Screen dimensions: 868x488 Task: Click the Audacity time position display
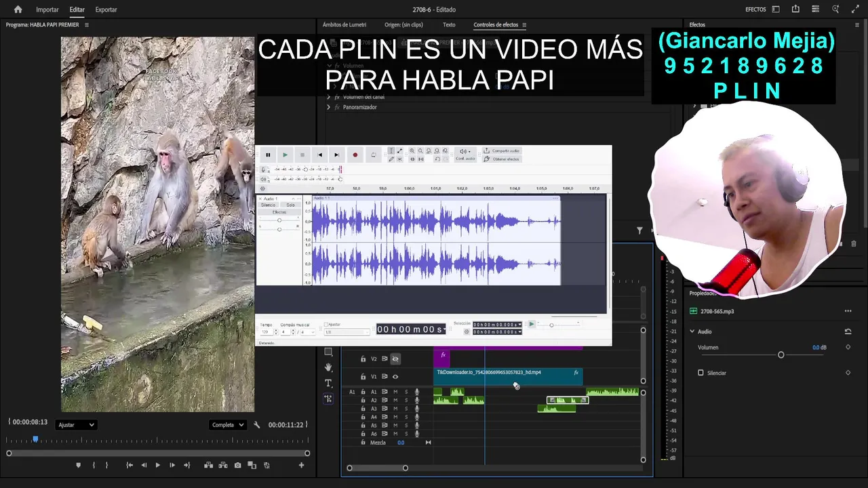(x=411, y=329)
